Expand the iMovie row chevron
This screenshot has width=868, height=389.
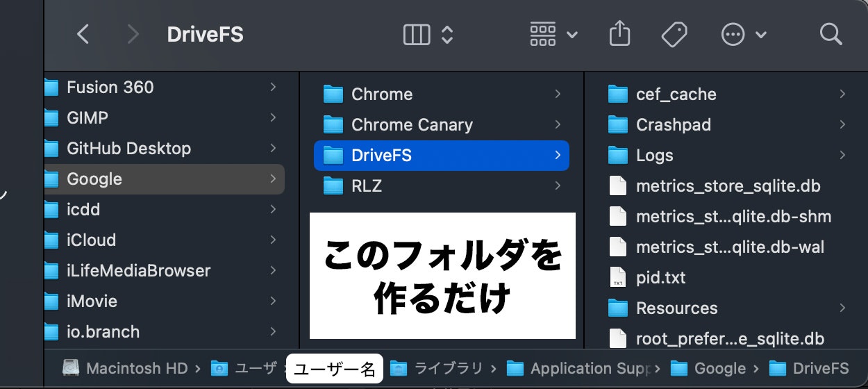tap(273, 301)
